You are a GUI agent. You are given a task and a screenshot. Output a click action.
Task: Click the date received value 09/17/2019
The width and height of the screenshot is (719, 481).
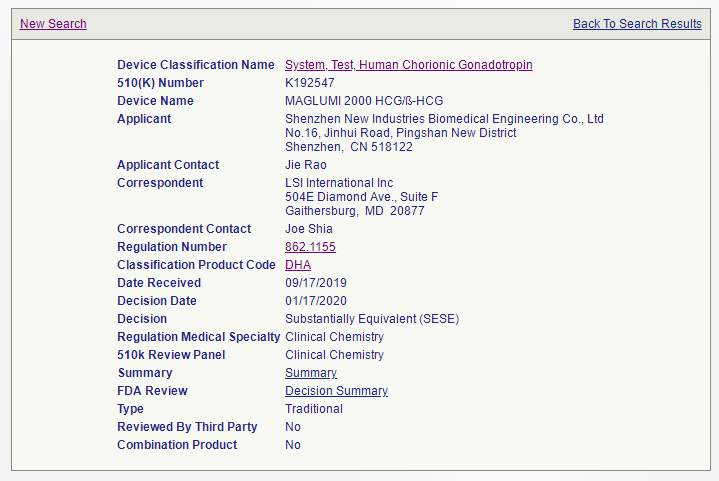[315, 283]
